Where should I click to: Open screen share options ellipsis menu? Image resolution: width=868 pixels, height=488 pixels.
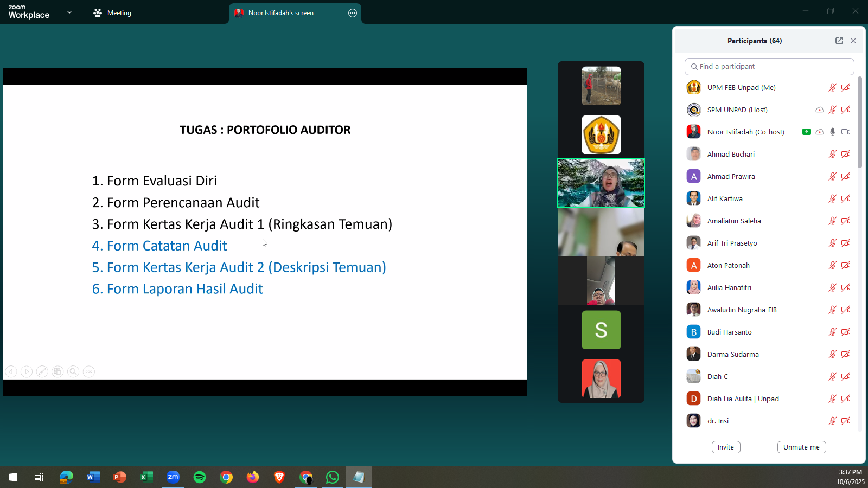coord(353,13)
